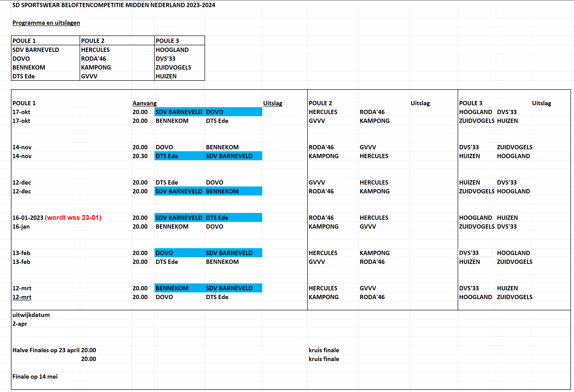Select 'DOVO' in the 12-dec DTS Ede row
The height and width of the screenshot is (392, 574).
pyautogui.click(x=215, y=183)
